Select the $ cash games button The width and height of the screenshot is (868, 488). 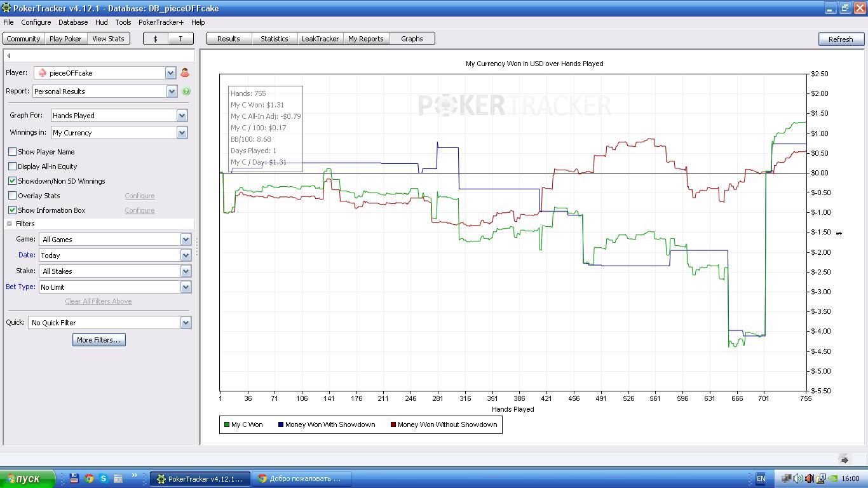point(156,39)
